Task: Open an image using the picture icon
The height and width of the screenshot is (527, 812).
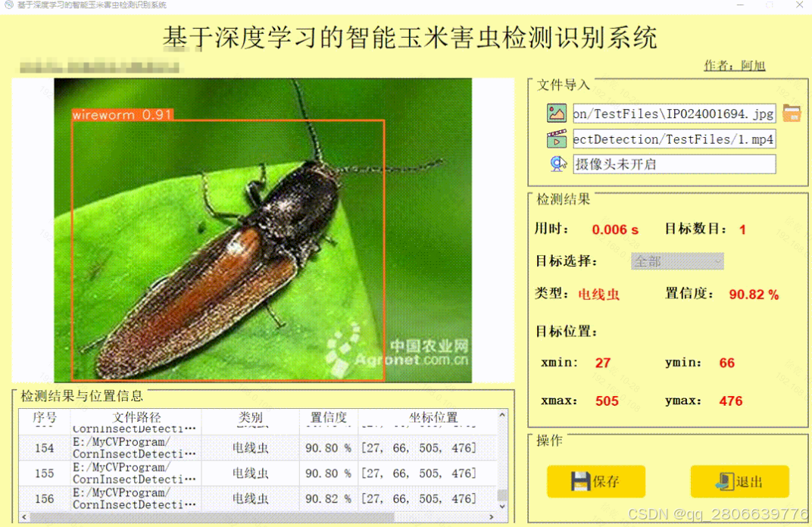Action: click(556, 113)
